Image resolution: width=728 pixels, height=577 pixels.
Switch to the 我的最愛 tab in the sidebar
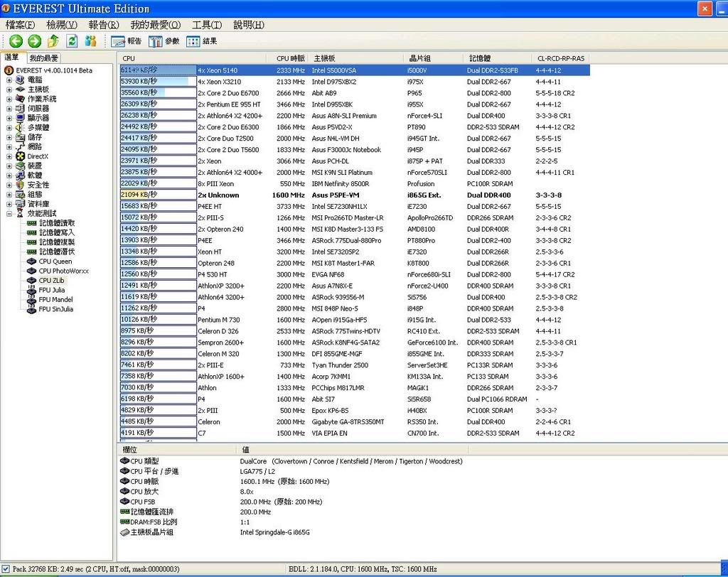pyautogui.click(x=43, y=58)
